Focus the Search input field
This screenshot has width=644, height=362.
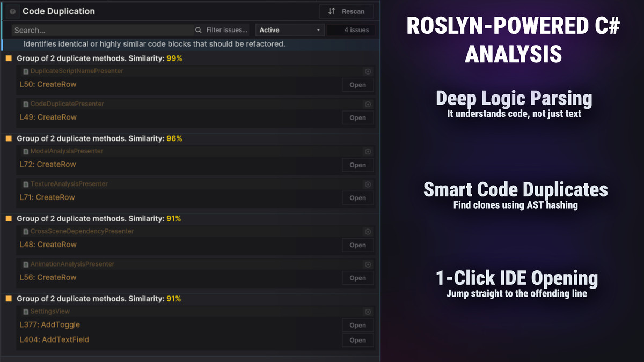[x=103, y=30]
